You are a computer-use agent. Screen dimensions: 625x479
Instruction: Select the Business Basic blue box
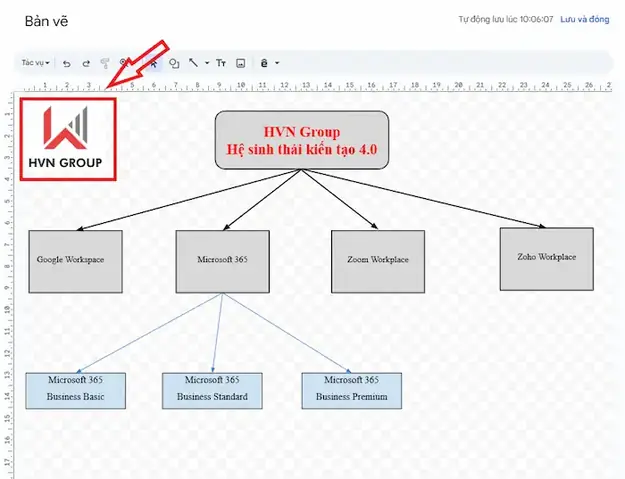point(76,391)
